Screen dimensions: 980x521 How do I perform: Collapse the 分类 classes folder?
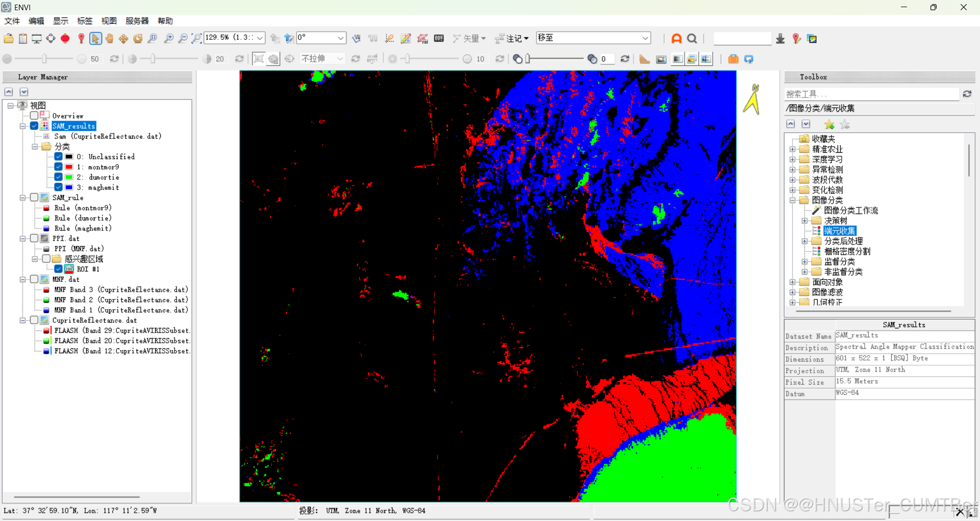tap(35, 146)
